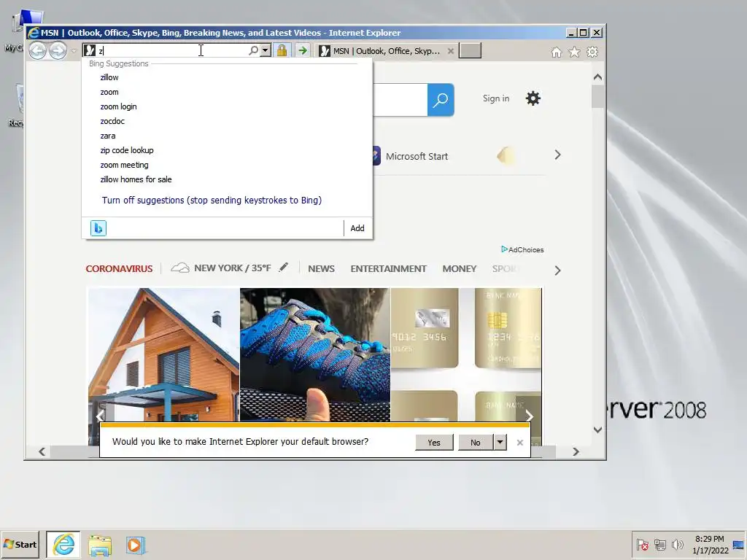Click the security lock icon

[x=282, y=50]
